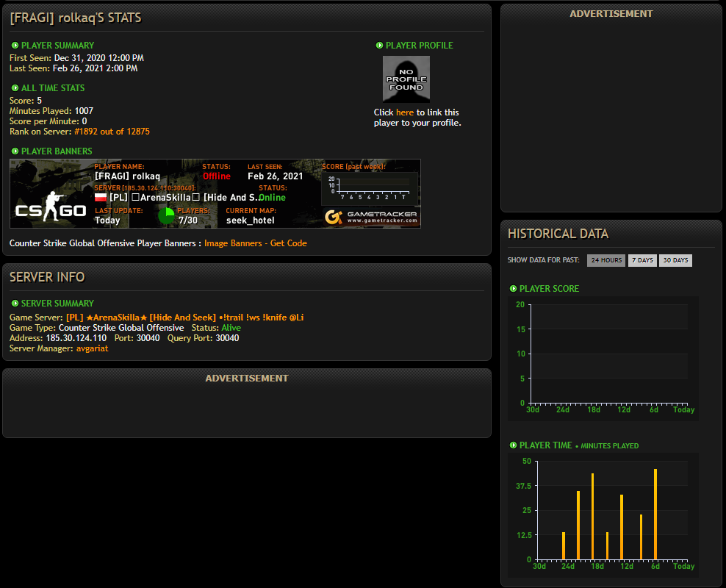The image size is (726, 588).
Task: Click the CS:GO logo on the banner
Action: coord(51,208)
